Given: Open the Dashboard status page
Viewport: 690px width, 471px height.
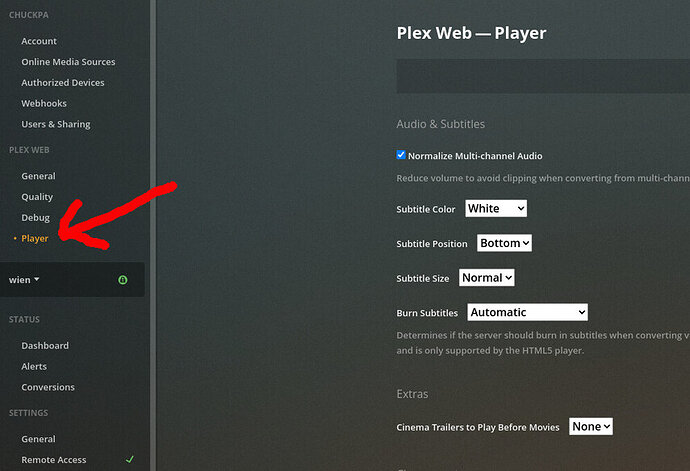Looking at the screenshot, I should (x=45, y=345).
